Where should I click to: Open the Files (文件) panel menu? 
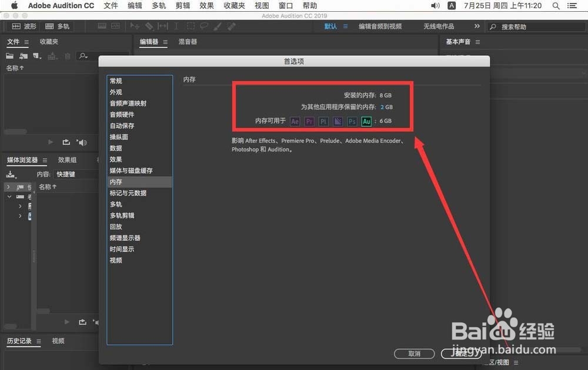pos(26,42)
